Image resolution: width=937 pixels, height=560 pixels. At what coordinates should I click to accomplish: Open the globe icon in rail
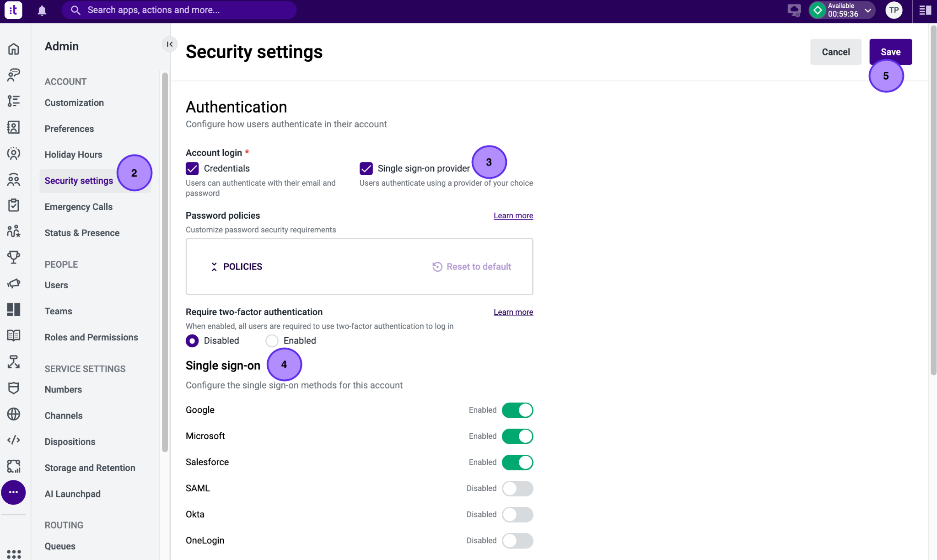(x=14, y=414)
